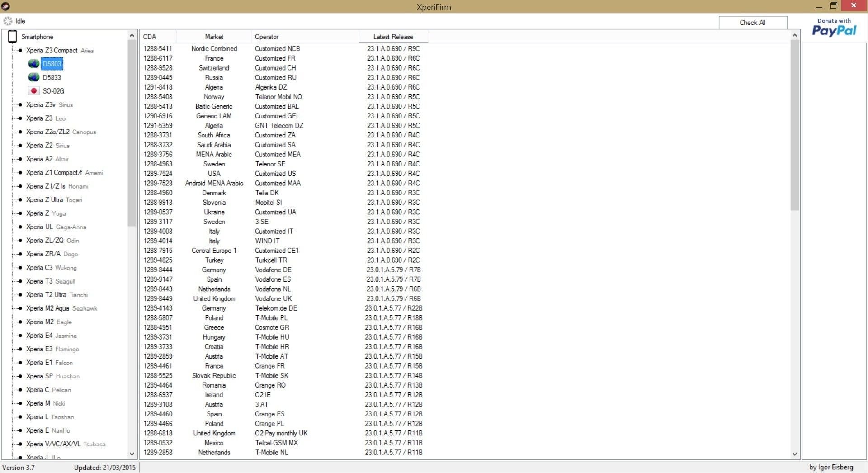This screenshot has width=868, height=473.
Task: Open the Xperia UL Gaga-Anna tree item
Action: 56,227
